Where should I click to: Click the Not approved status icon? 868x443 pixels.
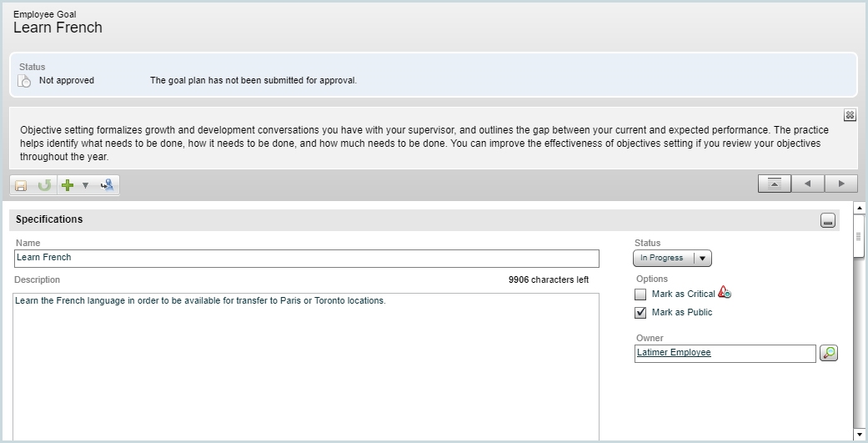tap(25, 81)
